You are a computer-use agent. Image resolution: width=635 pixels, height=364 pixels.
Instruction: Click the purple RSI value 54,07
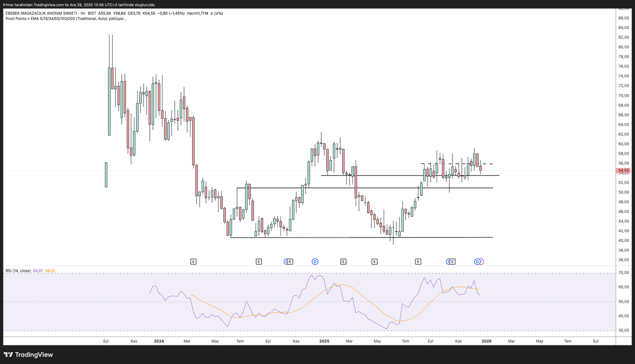click(38, 270)
